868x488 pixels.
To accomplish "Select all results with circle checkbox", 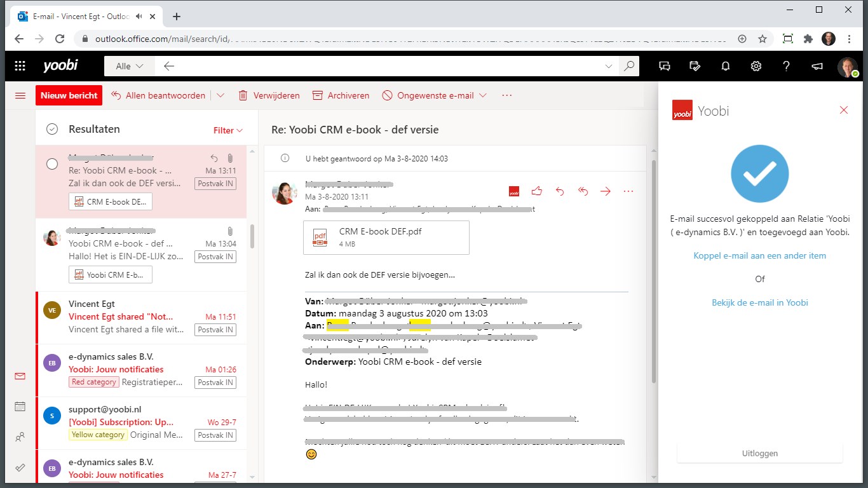I will point(52,129).
